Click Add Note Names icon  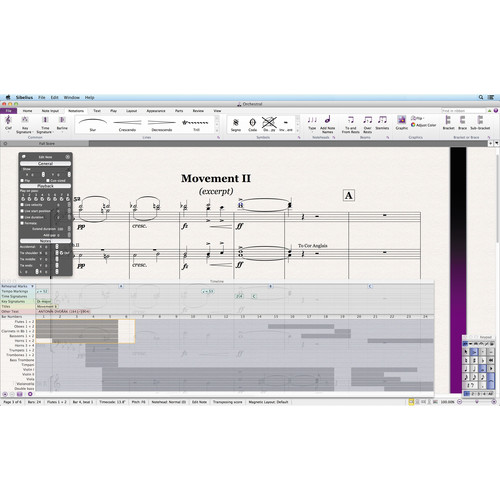(x=328, y=124)
